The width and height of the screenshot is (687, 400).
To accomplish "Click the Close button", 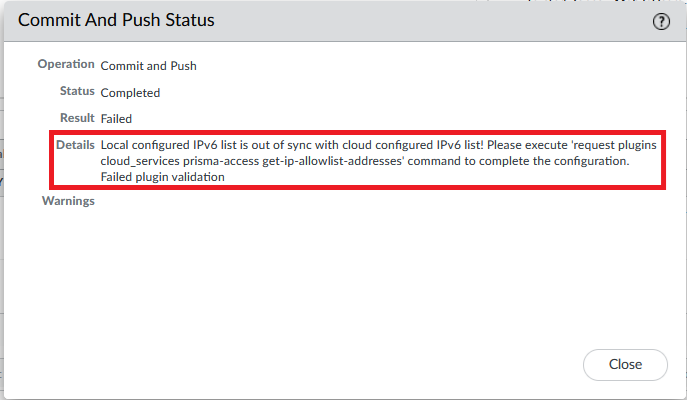I will (x=625, y=365).
